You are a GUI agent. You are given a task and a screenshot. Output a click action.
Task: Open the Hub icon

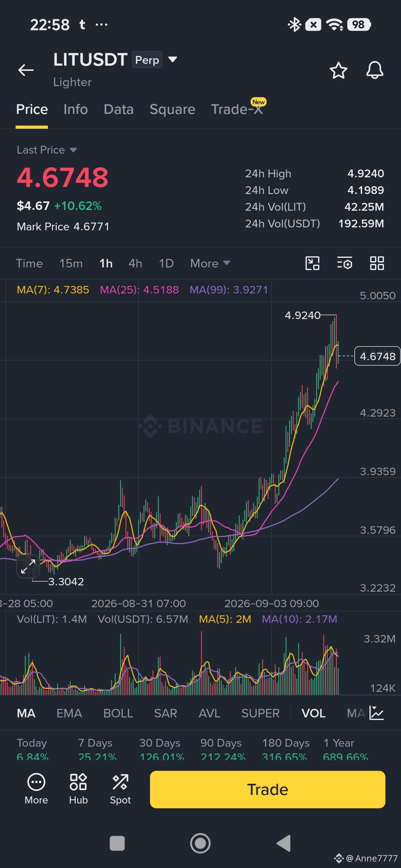pos(78,789)
